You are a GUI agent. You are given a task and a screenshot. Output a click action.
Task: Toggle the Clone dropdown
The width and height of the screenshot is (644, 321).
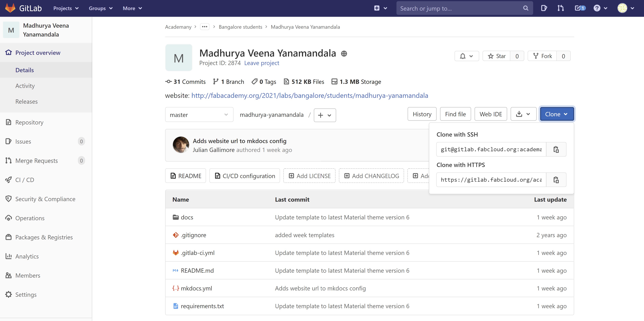[x=557, y=114]
